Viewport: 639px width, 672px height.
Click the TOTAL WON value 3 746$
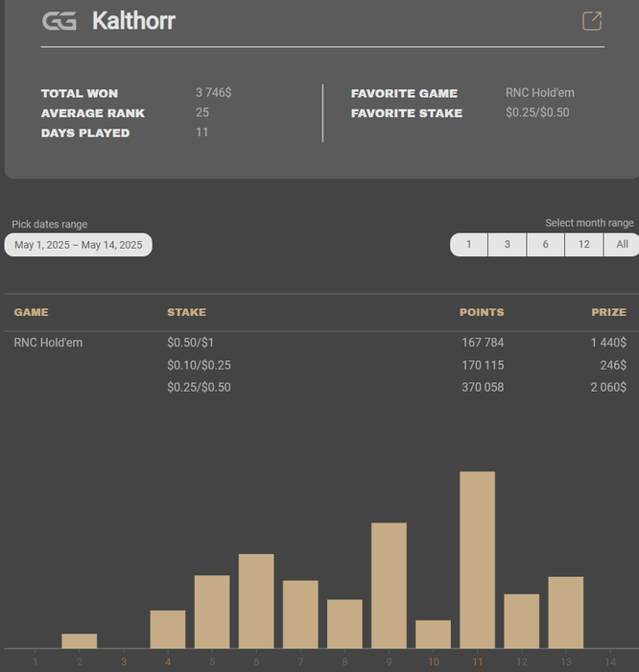coord(214,92)
